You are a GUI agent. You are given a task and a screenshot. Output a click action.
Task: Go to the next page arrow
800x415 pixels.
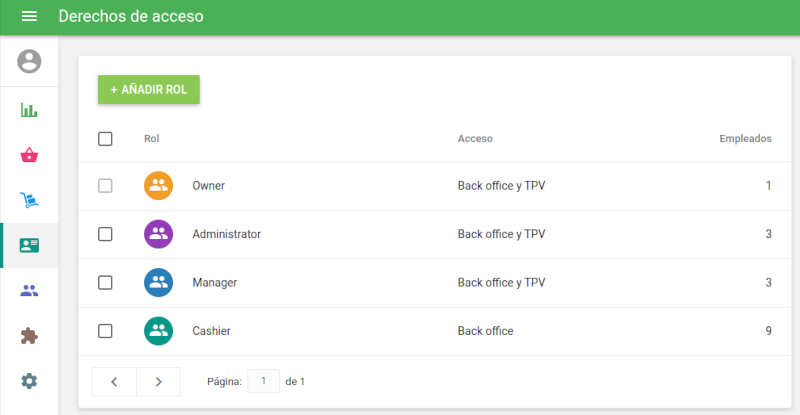(158, 381)
